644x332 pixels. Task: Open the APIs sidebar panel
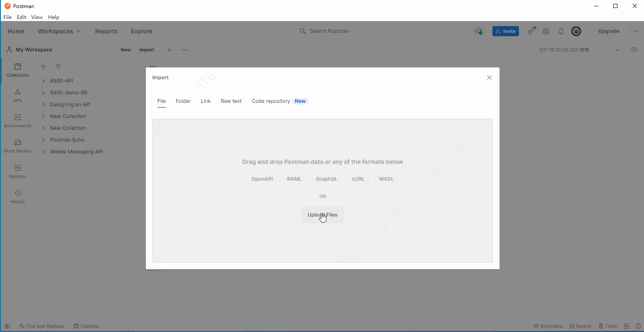pos(18,95)
